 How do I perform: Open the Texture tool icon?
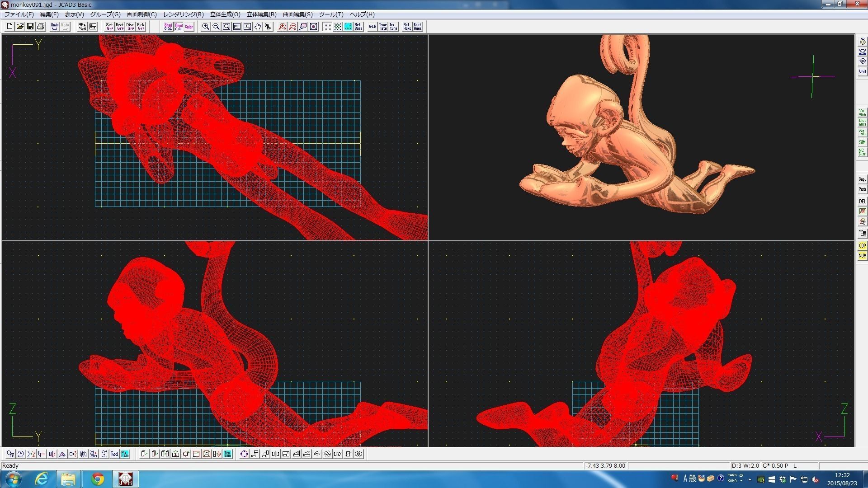click(x=393, y=27)
